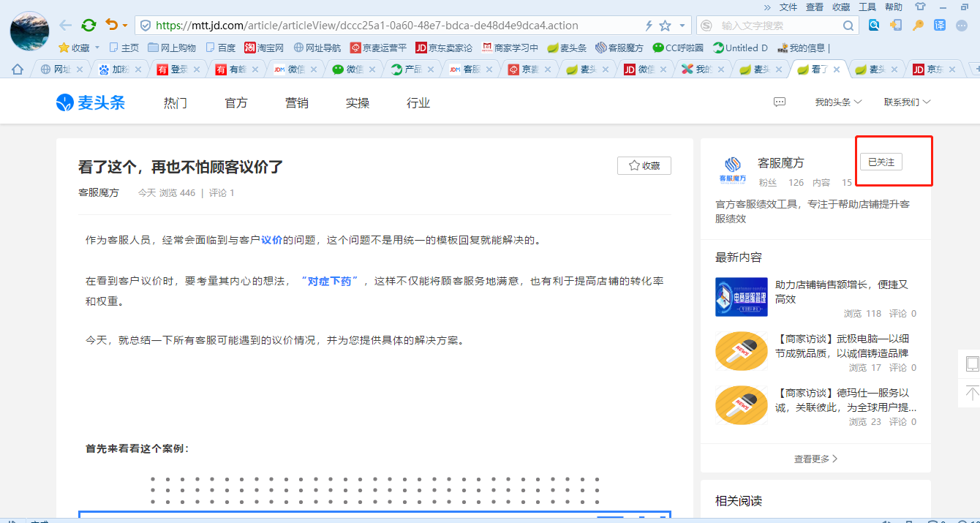This screenshot has width=980, height=523.
Task: Click the security shield icon in address bar
Action: [146, 25]
